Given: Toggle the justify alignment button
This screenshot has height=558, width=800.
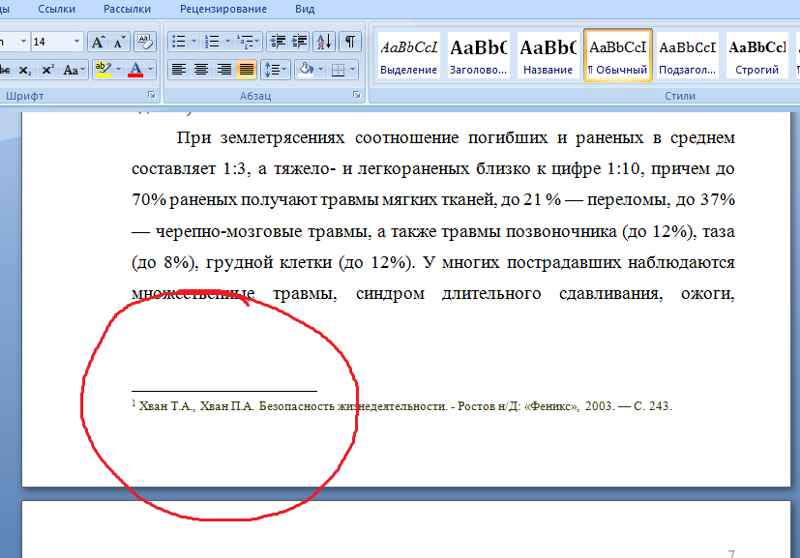Looking at the screenshot, I should pos(246,70).
